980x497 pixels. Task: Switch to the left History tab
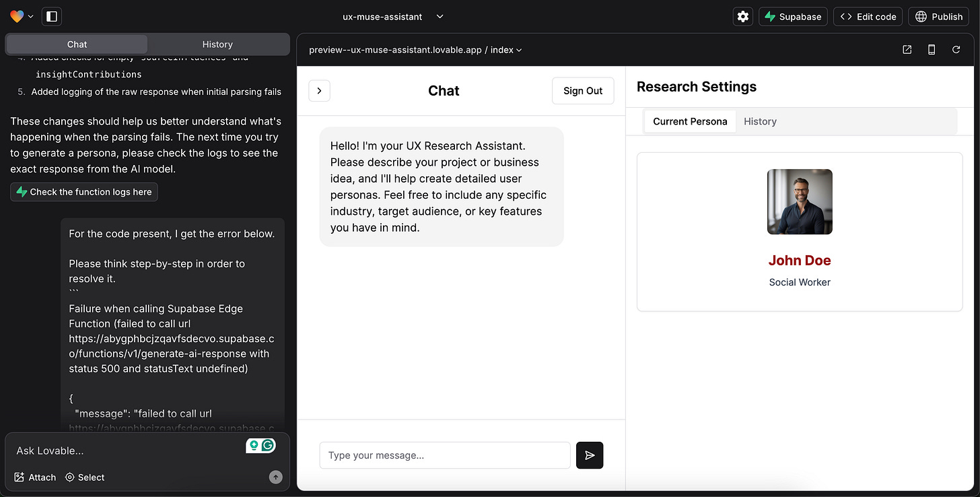217,44
